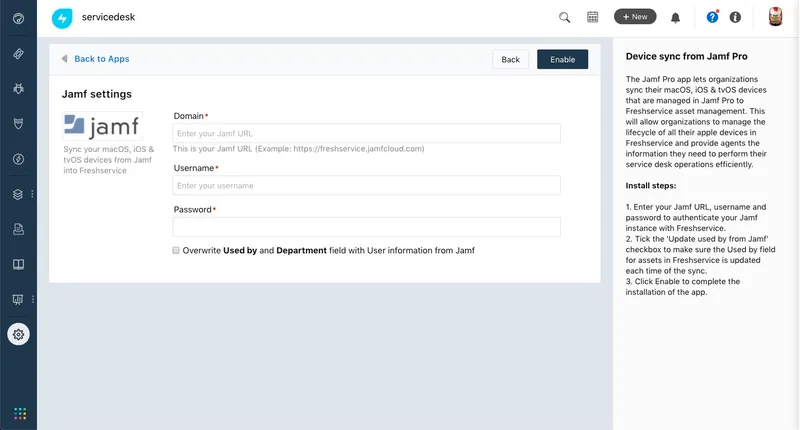Open the notifications bell icon
800x430 pixels.
(676, 18)
